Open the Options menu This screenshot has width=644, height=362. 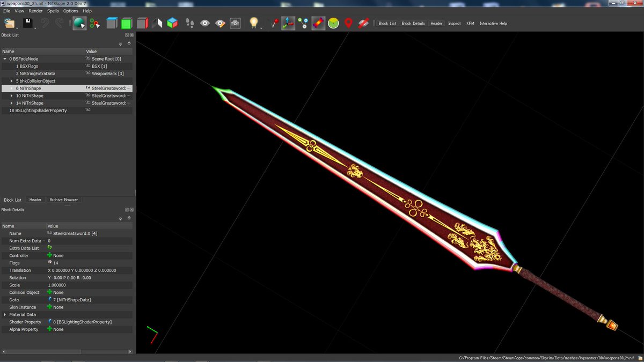point(70,11)
